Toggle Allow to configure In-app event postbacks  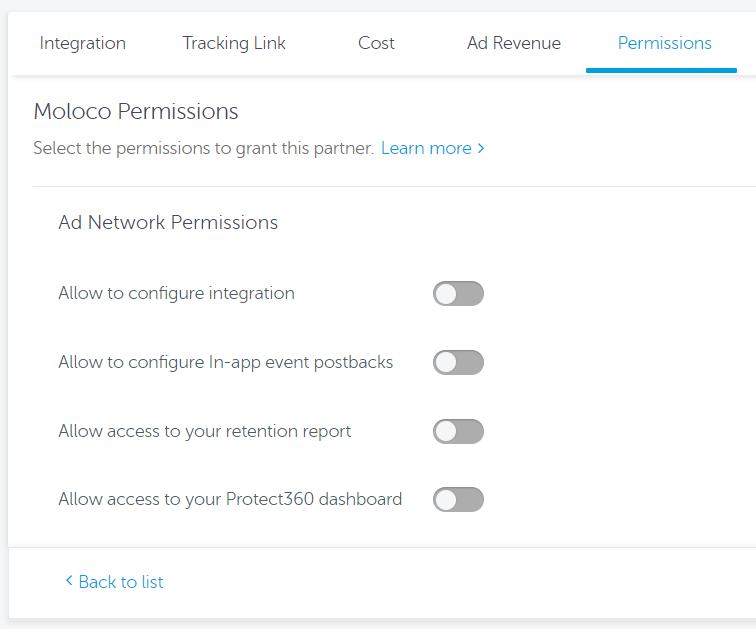[x=458, y=362]
